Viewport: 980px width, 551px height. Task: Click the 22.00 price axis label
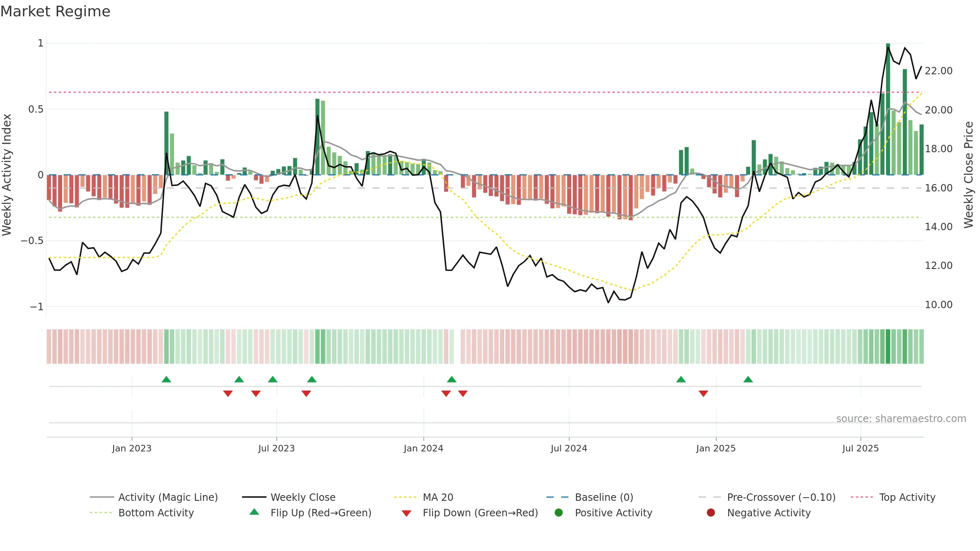pos(939,71)
